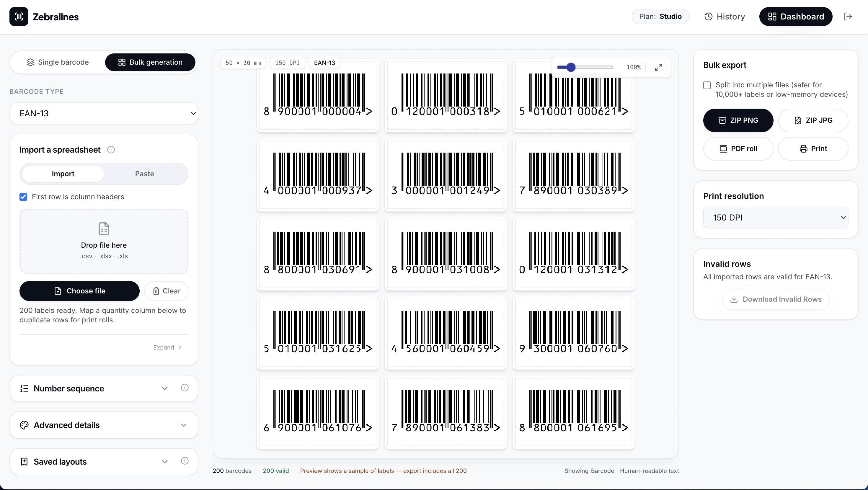Screen dimensions: 868x490
Task: Expand the Advanced details section
Action: pos(104,425)
